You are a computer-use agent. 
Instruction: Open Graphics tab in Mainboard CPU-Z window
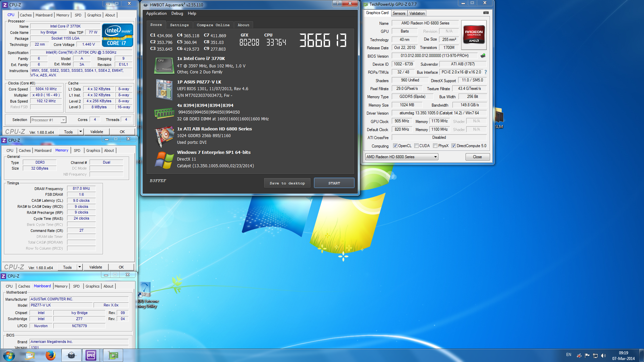pos(92,286)
